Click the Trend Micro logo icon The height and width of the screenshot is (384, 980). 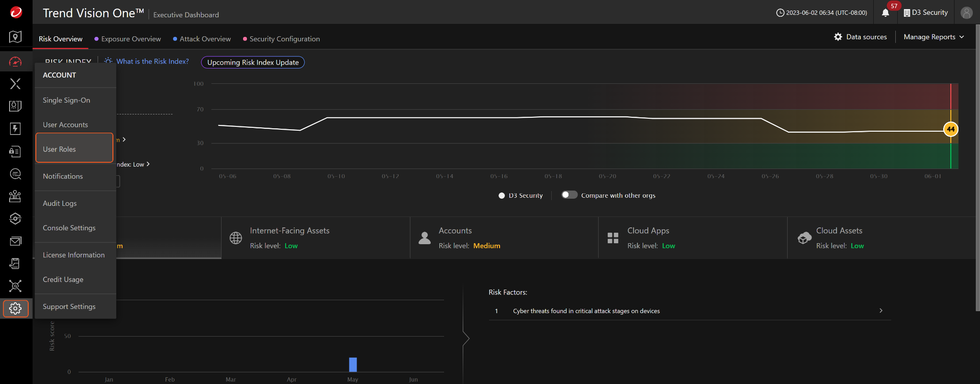pos(16,12)
